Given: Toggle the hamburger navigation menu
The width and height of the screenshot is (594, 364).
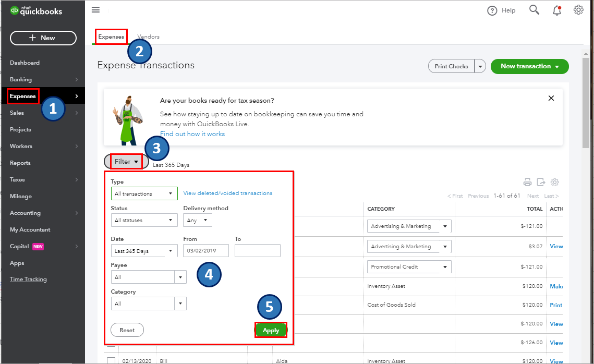Looking at the screenshot, I should (96, 10).
